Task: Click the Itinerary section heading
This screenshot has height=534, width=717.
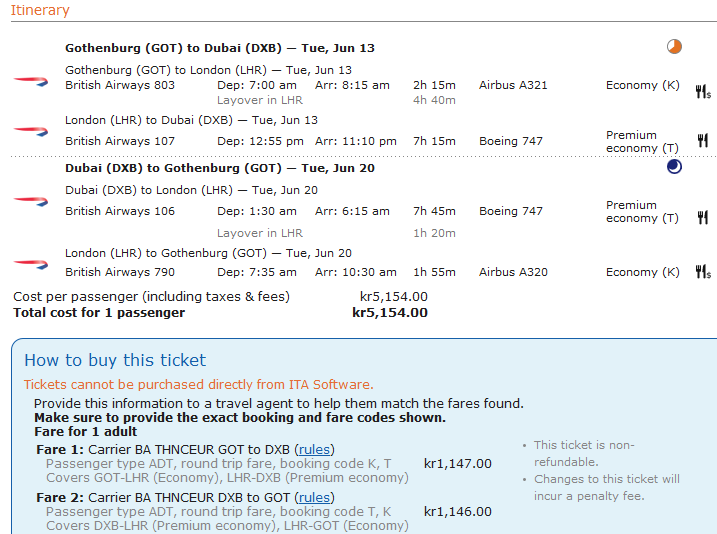Action: pos(40,10)
